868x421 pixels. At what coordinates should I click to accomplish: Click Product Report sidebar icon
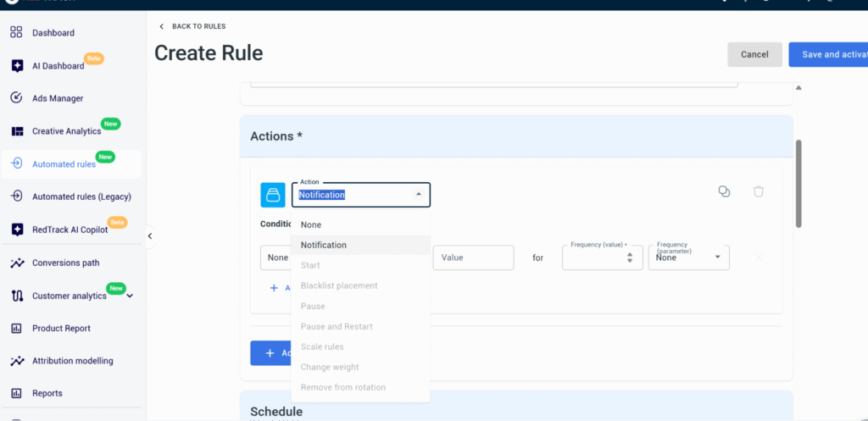[x=17, y=328]
